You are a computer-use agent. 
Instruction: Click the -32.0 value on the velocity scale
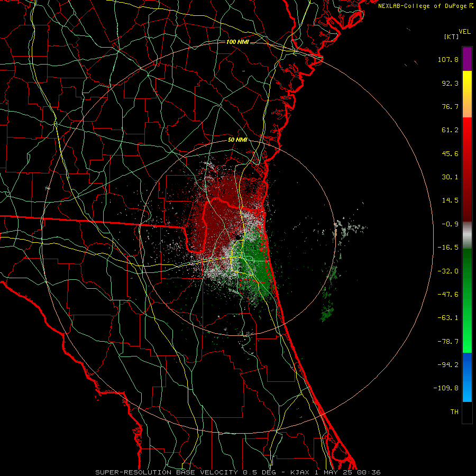(448, 271)
